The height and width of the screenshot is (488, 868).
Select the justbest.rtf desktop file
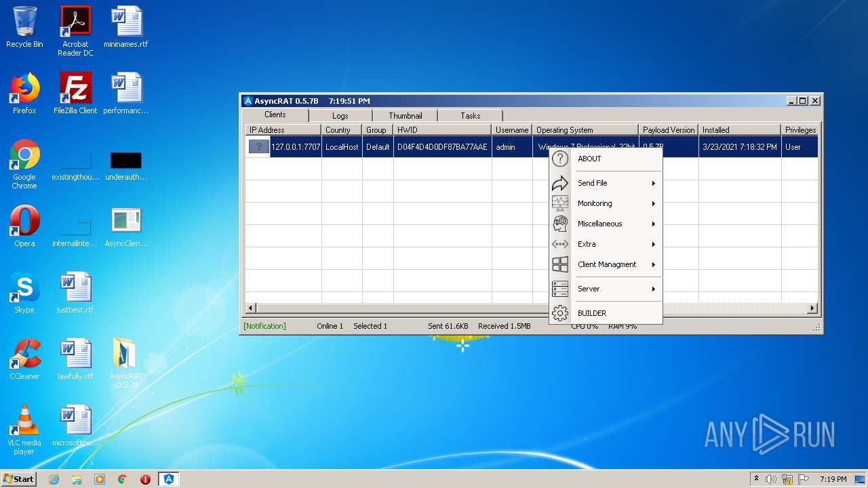tap(75, 293)
